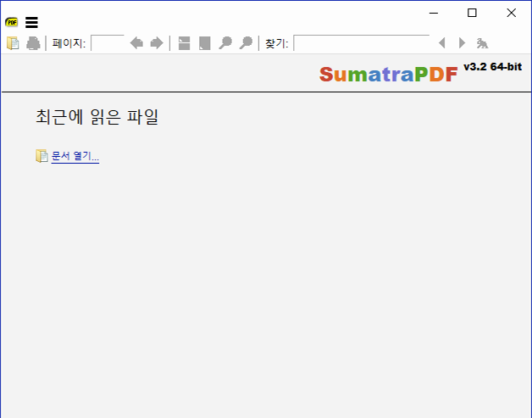
Task: Close the SumatraPDF window
Action: pos(512,13)
